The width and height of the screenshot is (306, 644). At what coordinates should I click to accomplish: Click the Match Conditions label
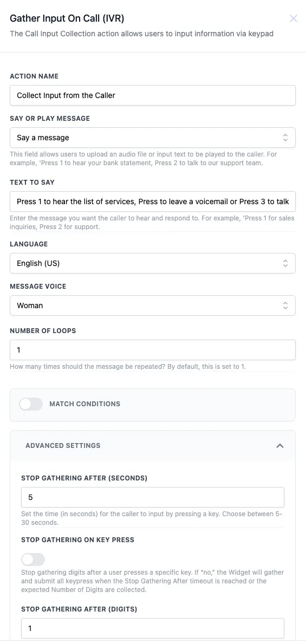(85, 404)
